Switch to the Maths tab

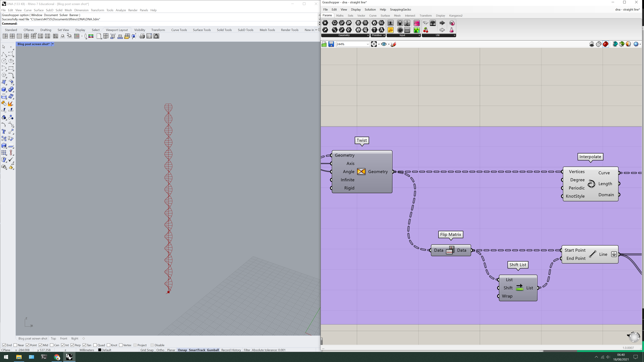(340, 15)
